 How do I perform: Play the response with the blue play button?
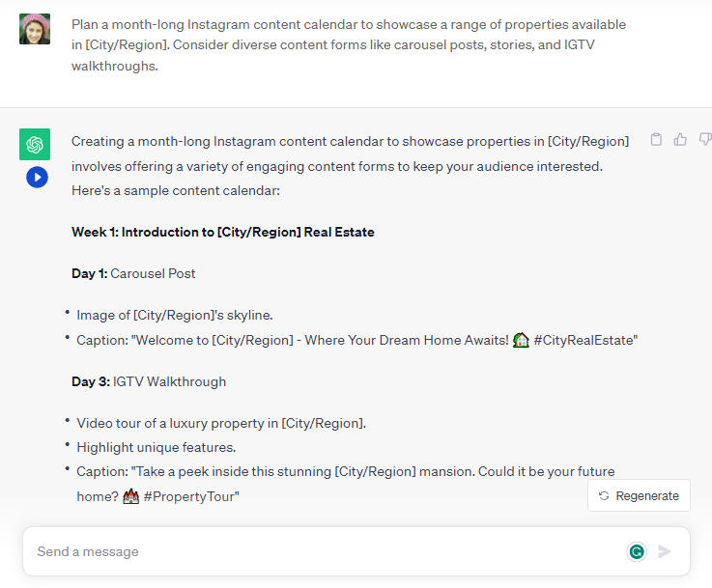[x=38, y=177]
